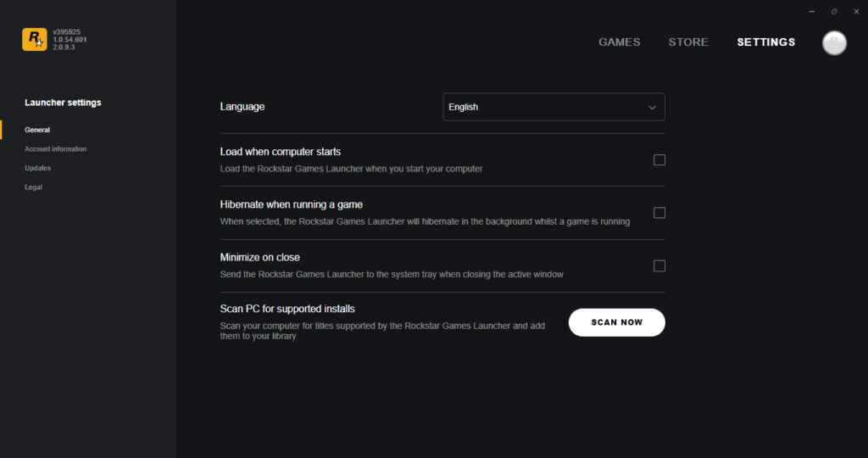Select General in Launcher settings sidebar
Image resolution: width=868 pixels, height=458 pixels.
click(x=37, y=130)
